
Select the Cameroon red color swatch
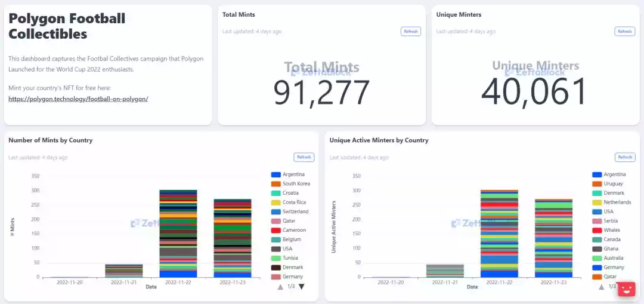pyautogui.click(x=275, y=230)
